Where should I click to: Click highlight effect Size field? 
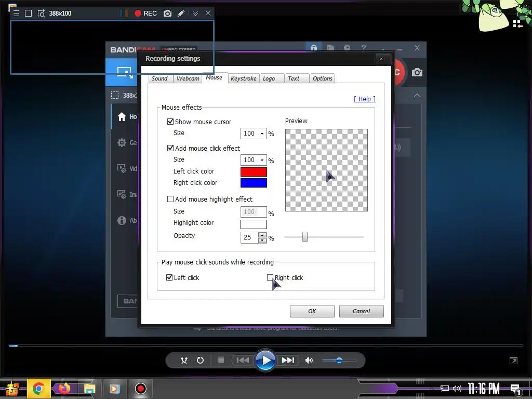(254, 212)
